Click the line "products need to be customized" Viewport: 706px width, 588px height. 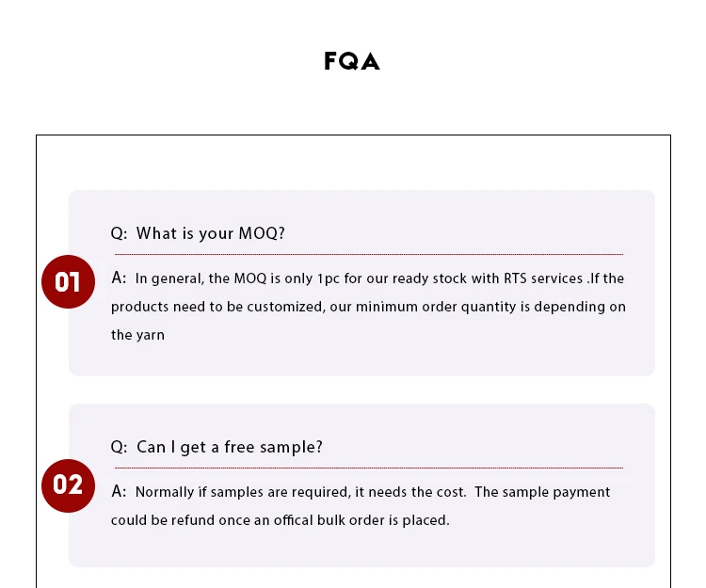(368, 307)
